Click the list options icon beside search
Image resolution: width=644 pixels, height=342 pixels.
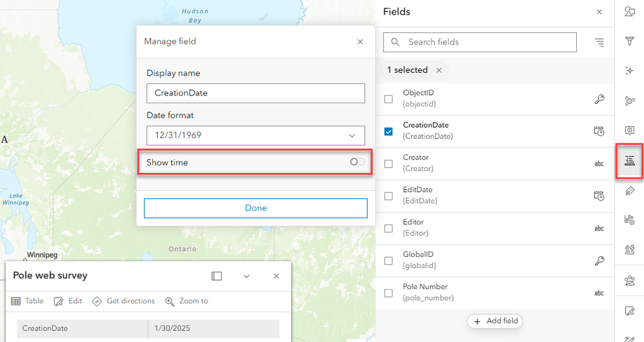(600, 43)
